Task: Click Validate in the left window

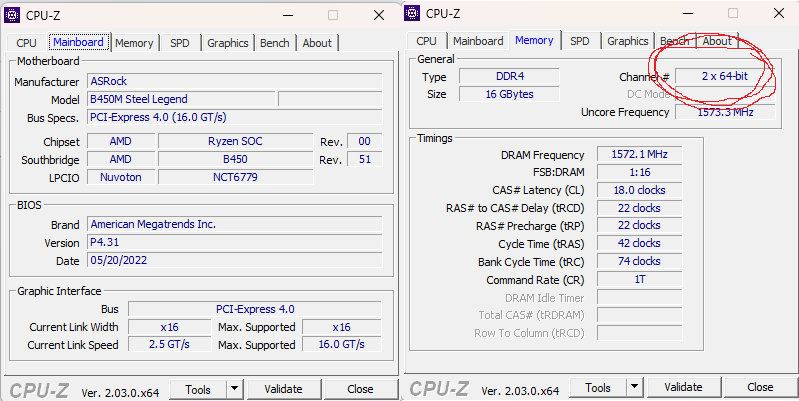Action: tap(283, 390)
